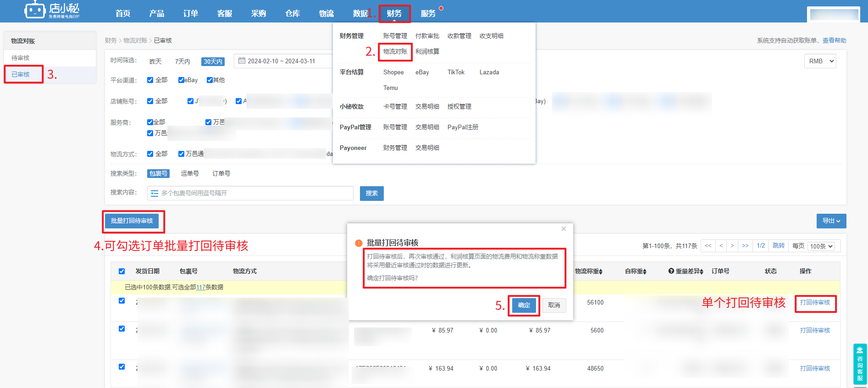This screenshot has height=388, width=868.
Task: Toggle the select-all checkbox in table header
Action: click(x=122, y=272)
